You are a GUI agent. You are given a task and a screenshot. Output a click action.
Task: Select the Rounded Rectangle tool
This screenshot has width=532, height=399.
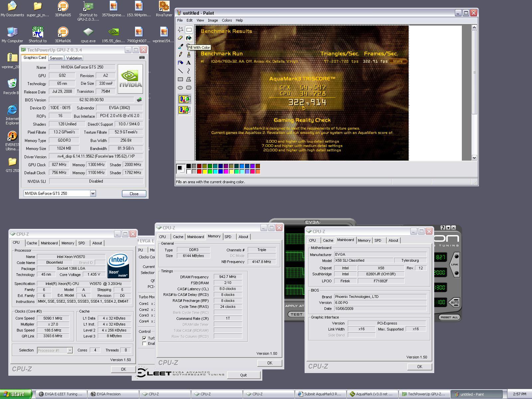(x=189, y=88)
